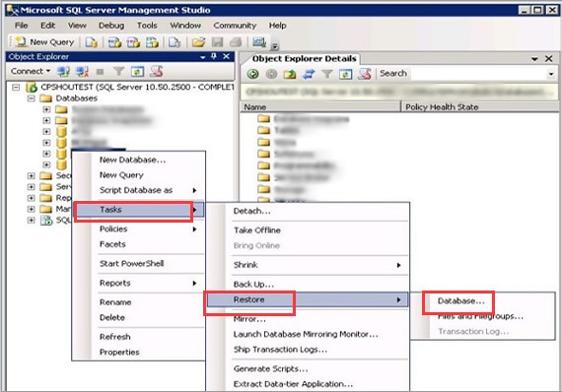Click the Up folder icon in Explorer Details

(290, 74)
